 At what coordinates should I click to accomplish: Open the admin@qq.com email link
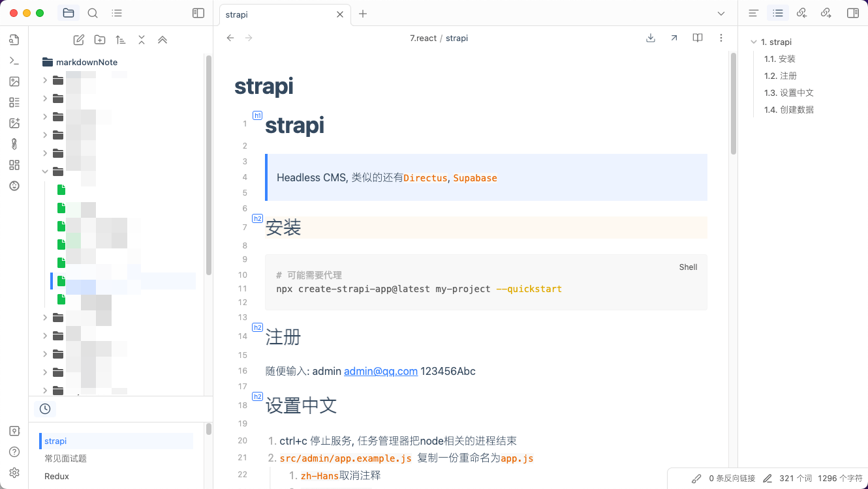coord(380,371)
